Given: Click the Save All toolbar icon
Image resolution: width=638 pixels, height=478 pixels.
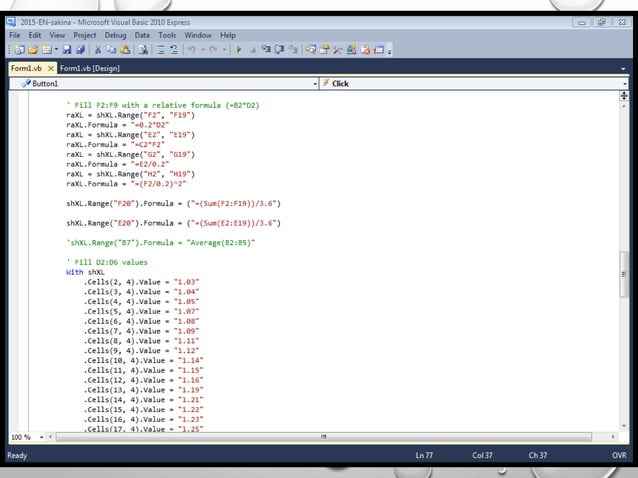Looking at the screenshot, I should coord(80,49).
